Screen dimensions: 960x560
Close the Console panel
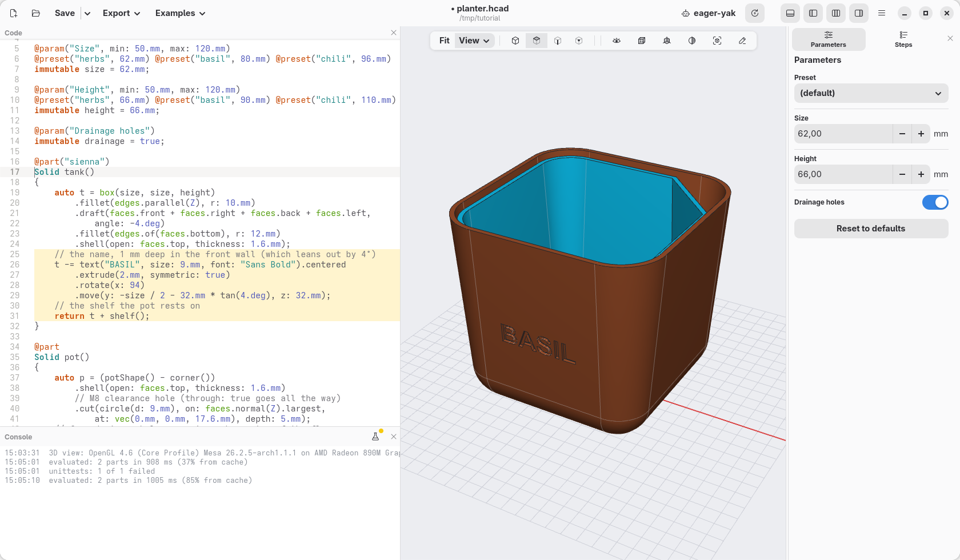(394, 437)
